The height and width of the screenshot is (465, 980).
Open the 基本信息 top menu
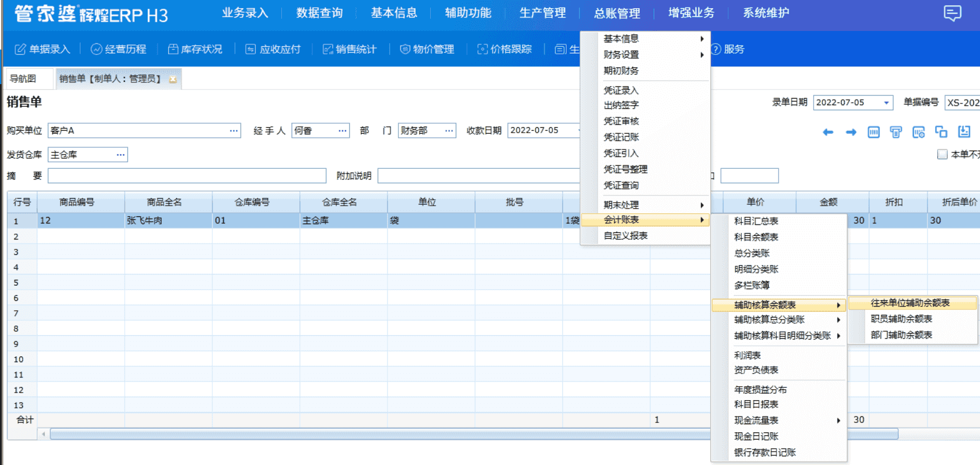tap(394, 13)
